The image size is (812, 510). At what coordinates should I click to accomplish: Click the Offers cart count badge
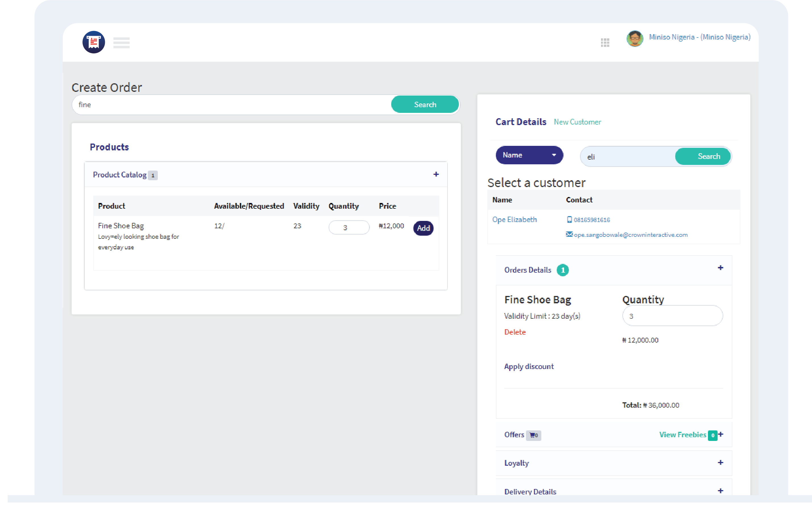pos(533,435)
